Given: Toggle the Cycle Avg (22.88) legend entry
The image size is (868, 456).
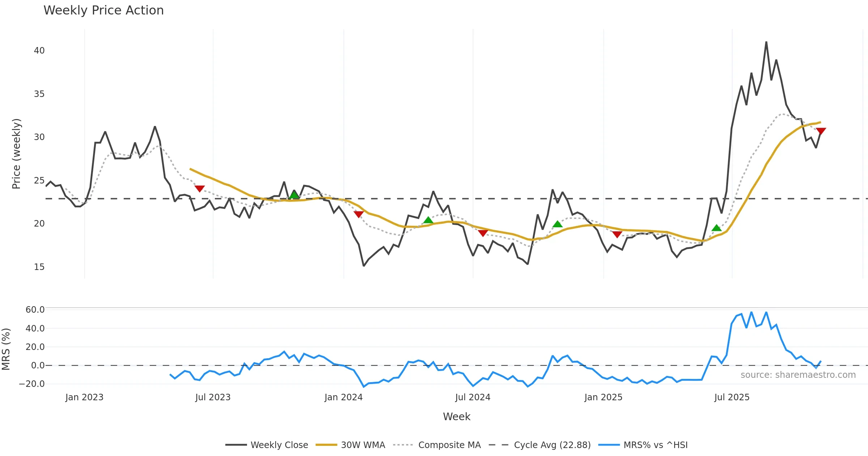Looking at the screenshot, I should click(552, 445).
